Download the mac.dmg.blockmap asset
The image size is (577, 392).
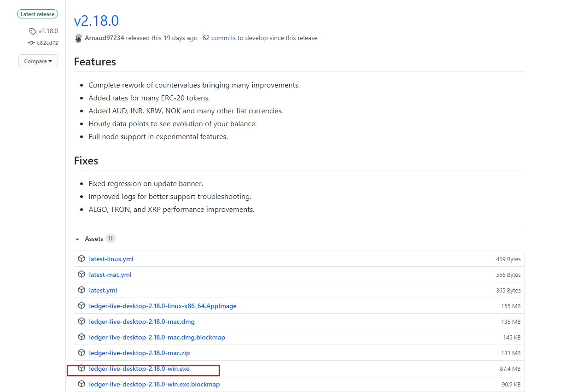click(x=157, y=337)
